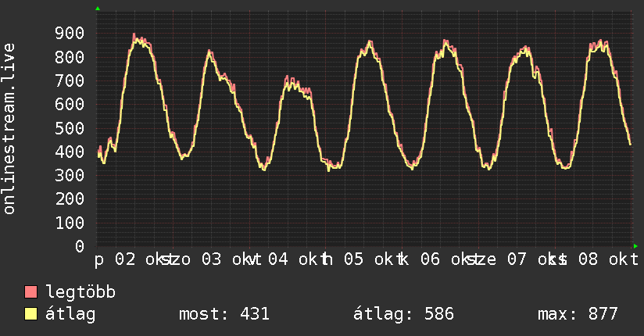Click the yellow átlag legend swatch
The image size is (644, 336).
30,314
